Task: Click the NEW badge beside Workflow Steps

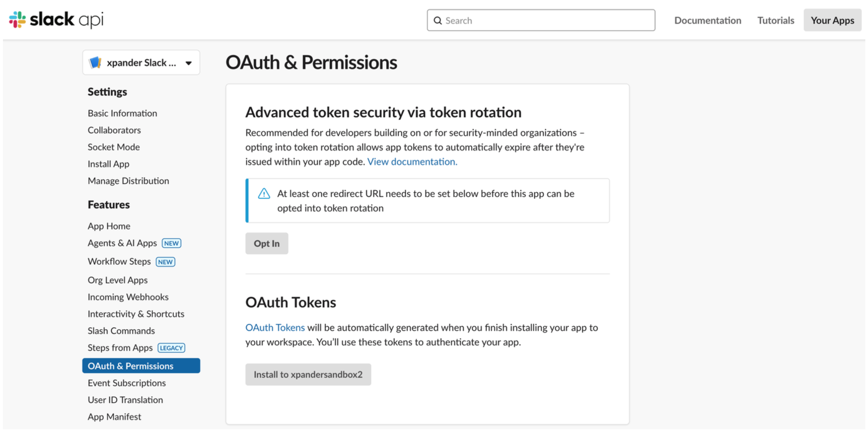Action: click(x=165, y=262)
